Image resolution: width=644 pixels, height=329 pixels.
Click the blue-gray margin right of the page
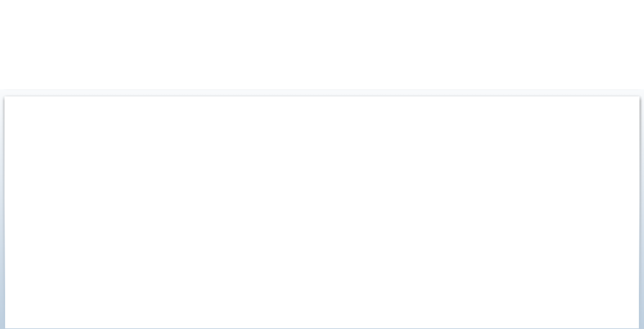tap(641, 213)
